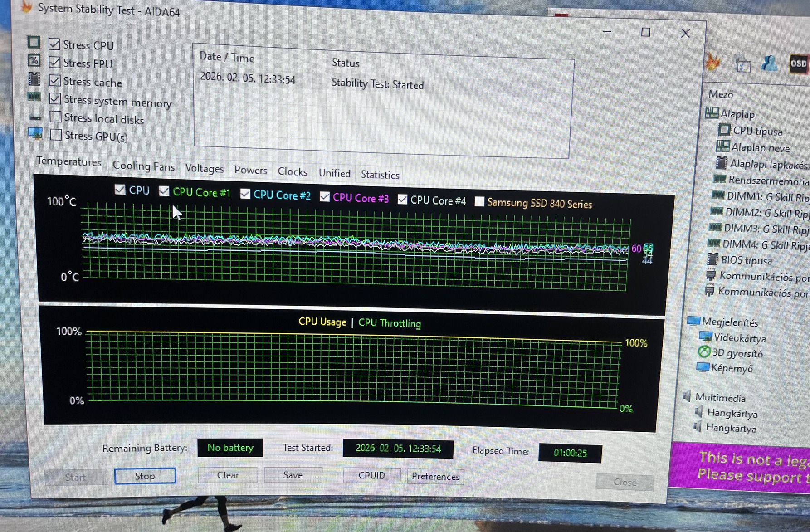Click the monitor icon beside Stress GPU(s)
Viewport: 810px width, 532px height.
click(35, 134)
